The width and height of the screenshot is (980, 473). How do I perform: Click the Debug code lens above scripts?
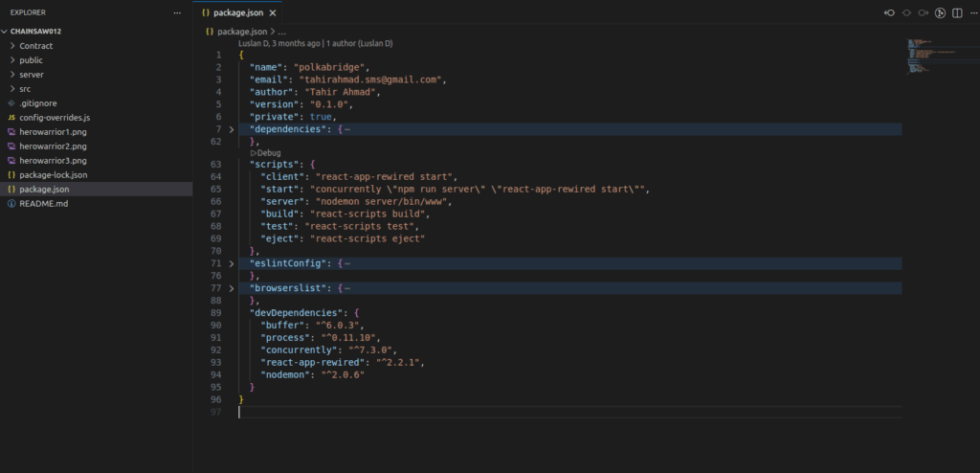point(266,153)
